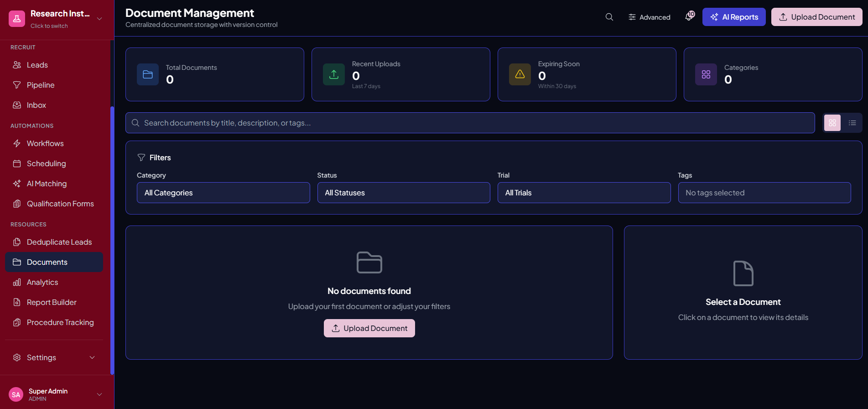Click the Qualification Forms clipboard icon
Image resolution: width=868 pixels, height=409 pixels.
[17, 204]
